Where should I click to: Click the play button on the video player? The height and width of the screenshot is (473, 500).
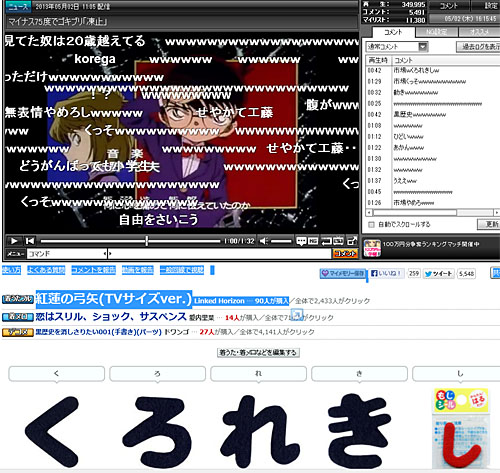click(x=14, y=241)
